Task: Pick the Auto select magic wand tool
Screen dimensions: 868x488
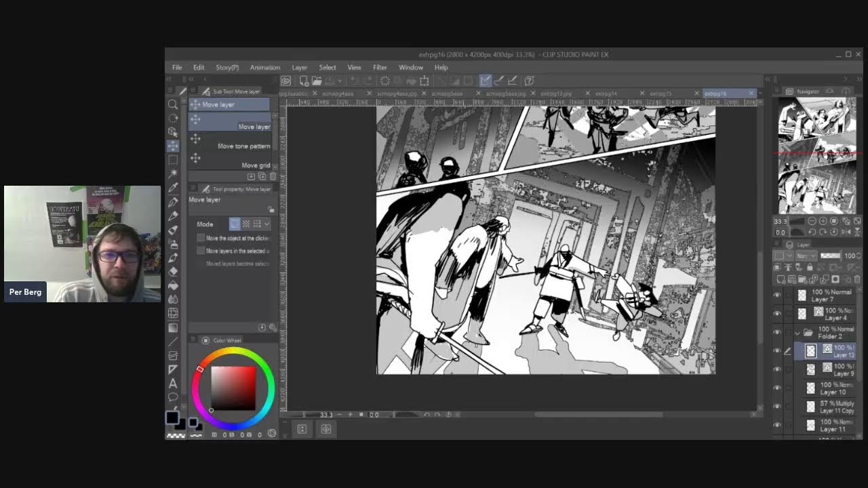Action: click(173, 174)
